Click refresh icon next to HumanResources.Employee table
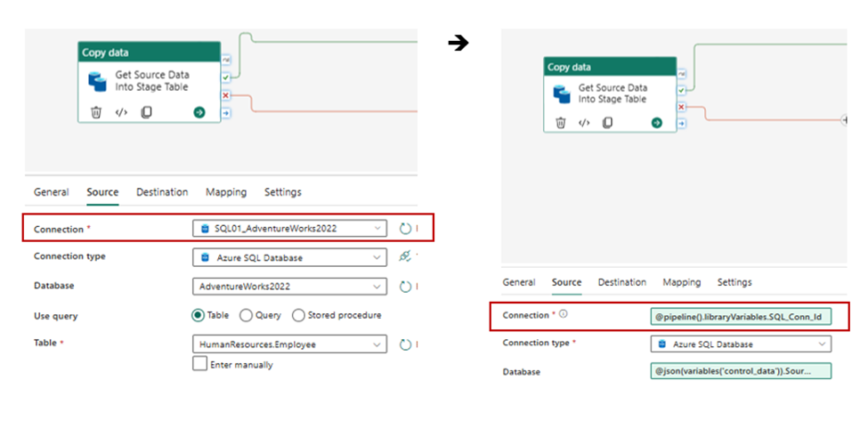This screenshot has height=421, width=868. tap(405, 344)
